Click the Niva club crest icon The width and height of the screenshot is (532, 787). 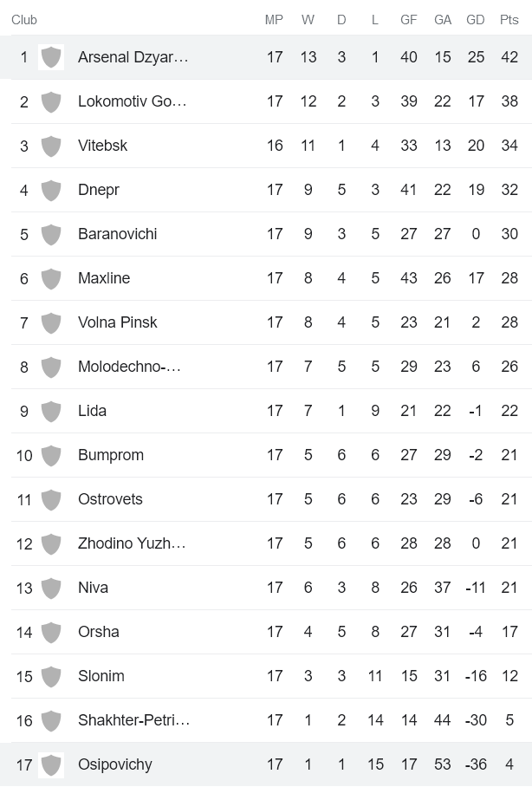point(51,588)
